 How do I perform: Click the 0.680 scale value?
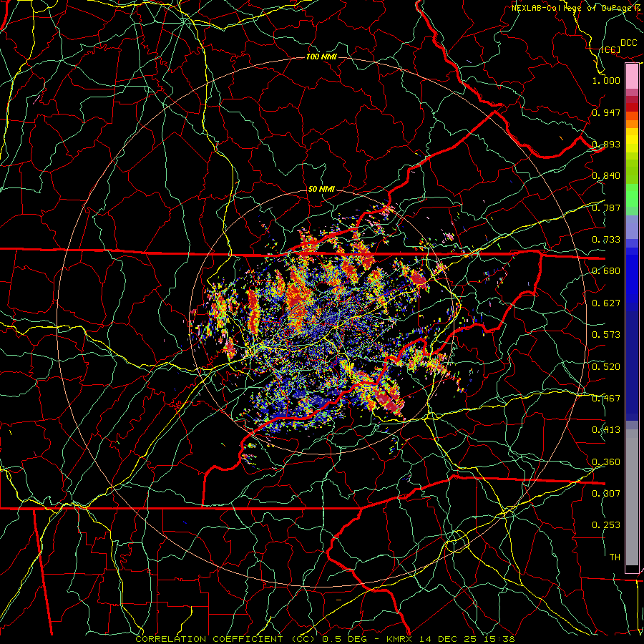(x=606, y=271)
